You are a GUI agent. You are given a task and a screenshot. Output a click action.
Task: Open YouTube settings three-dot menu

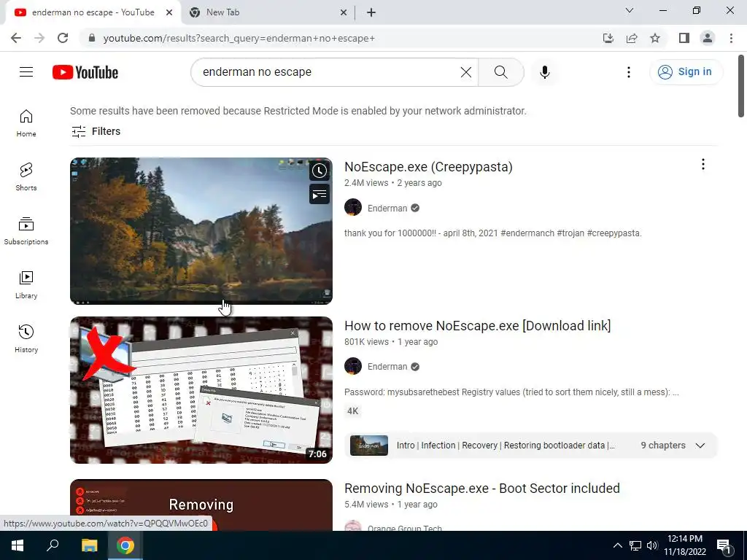pos(629,72)
